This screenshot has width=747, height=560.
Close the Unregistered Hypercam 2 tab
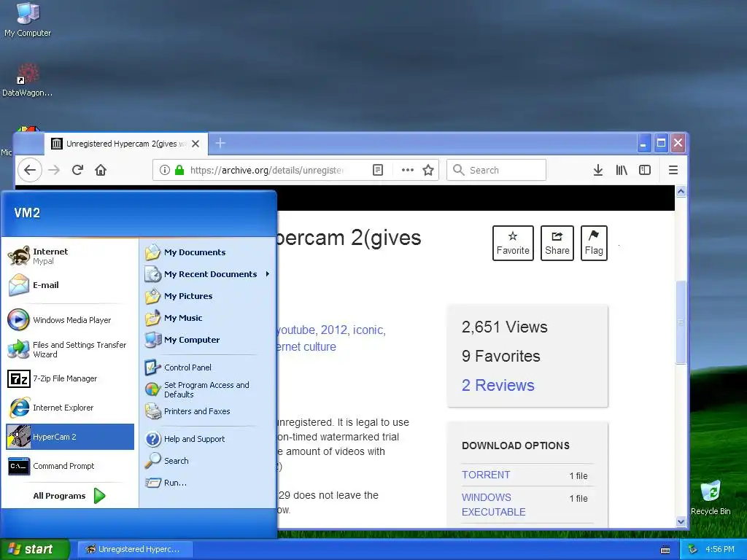click(196, 144)
